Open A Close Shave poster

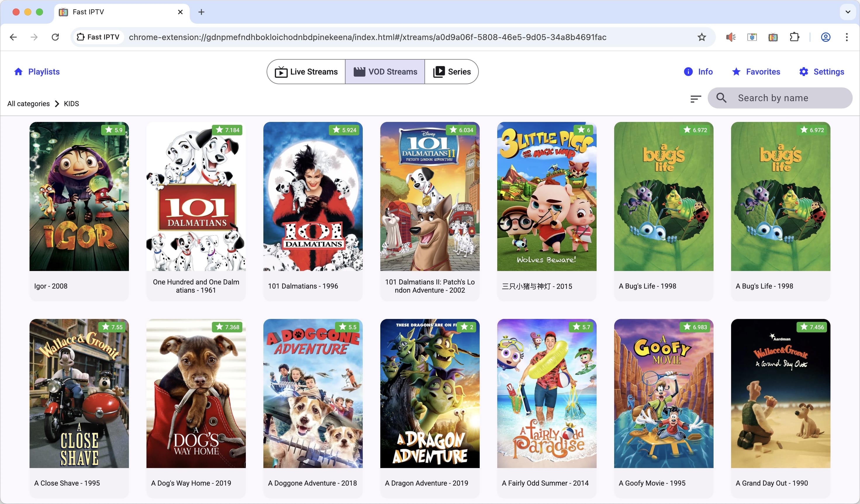[x=79, y=393]
